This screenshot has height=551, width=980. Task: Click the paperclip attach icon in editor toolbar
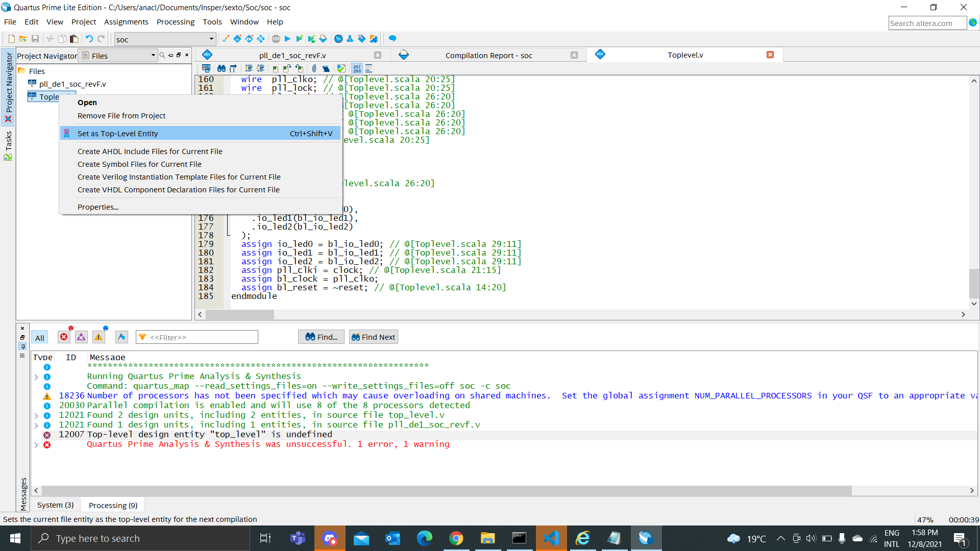pyautogui.click(x=314, y=68)
